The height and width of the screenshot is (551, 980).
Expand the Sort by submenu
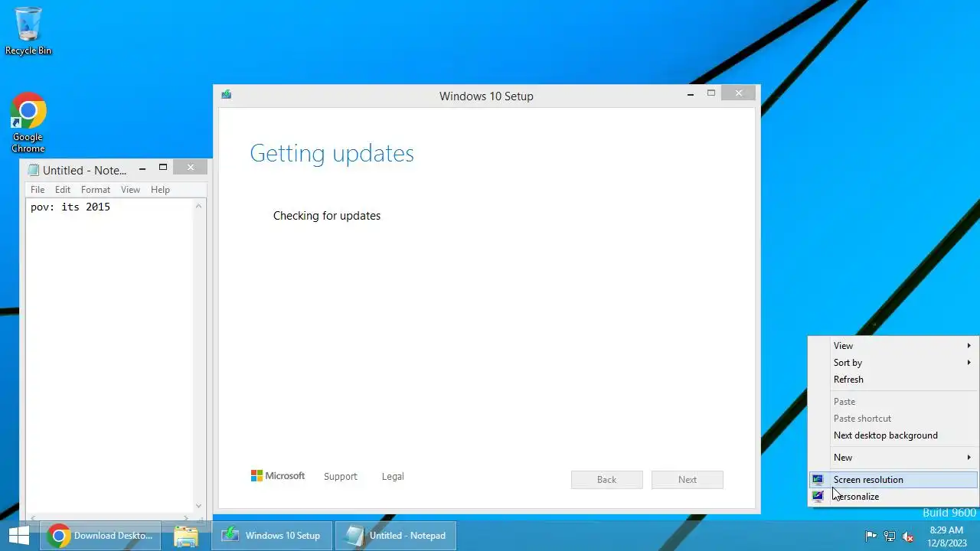point(893,363)
